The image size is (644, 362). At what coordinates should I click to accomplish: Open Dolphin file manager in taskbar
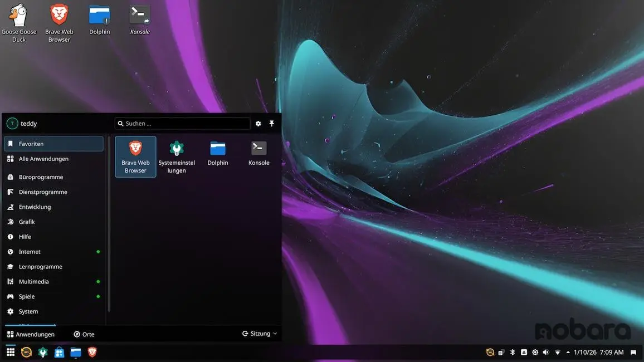(76, 352)
